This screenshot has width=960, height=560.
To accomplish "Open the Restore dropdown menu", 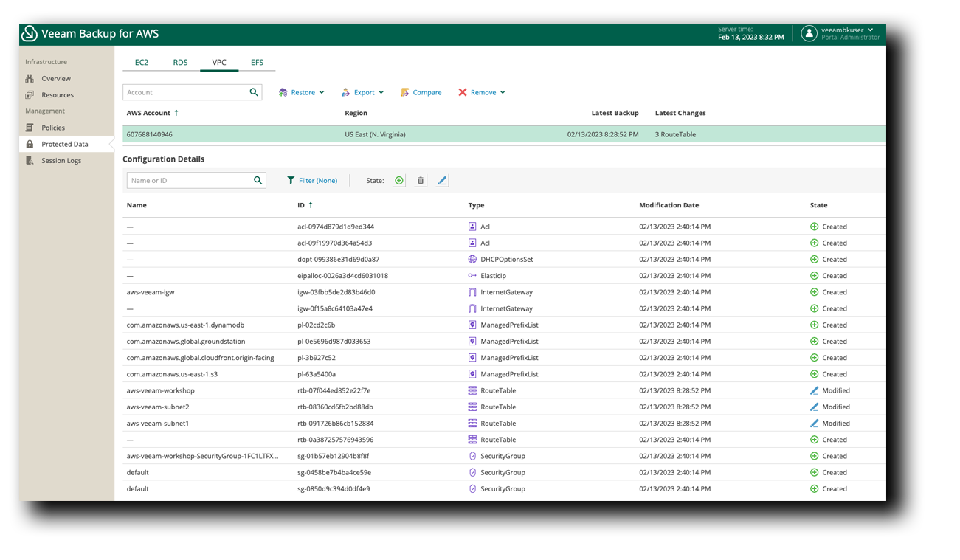I will [x=302, y=92].
